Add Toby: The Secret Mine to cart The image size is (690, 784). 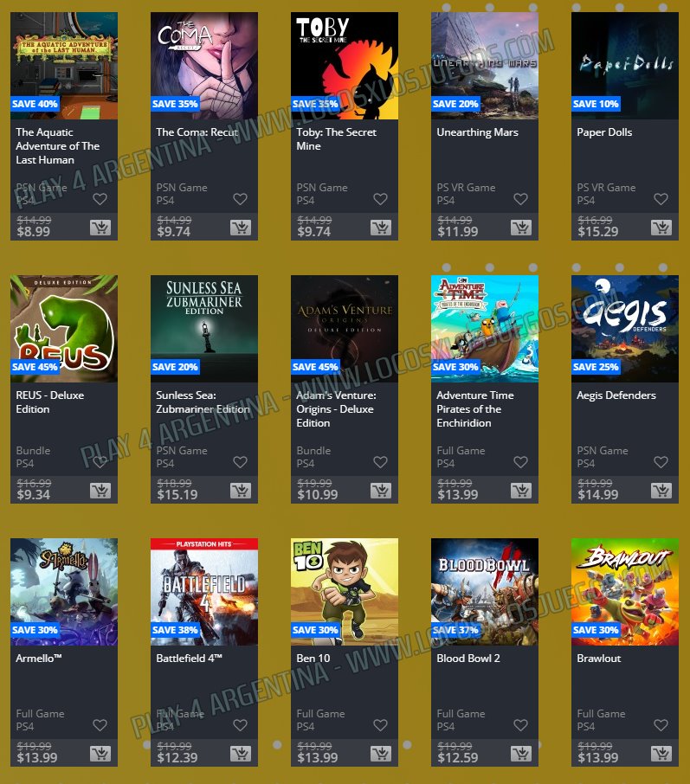point(381,228)
